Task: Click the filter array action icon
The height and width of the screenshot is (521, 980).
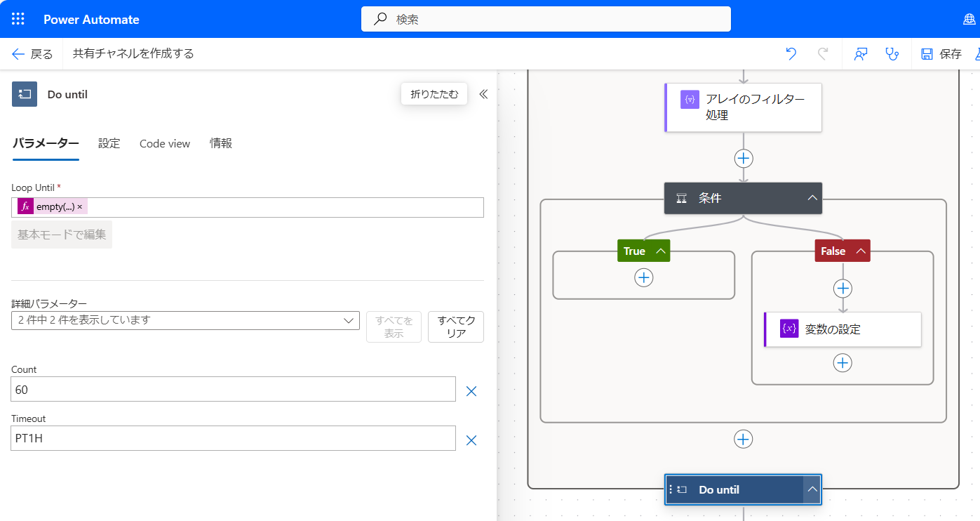Action: coord(690,100)
